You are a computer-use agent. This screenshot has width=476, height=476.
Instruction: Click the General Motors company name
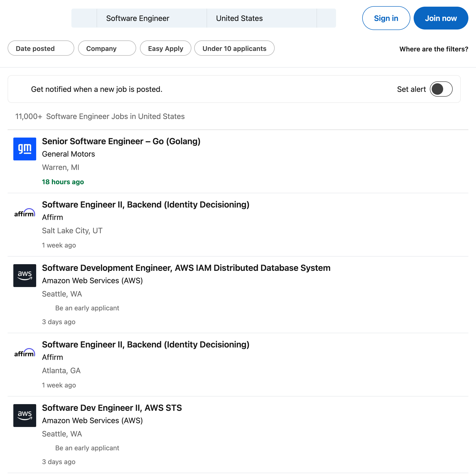click(x=69, y=154)
